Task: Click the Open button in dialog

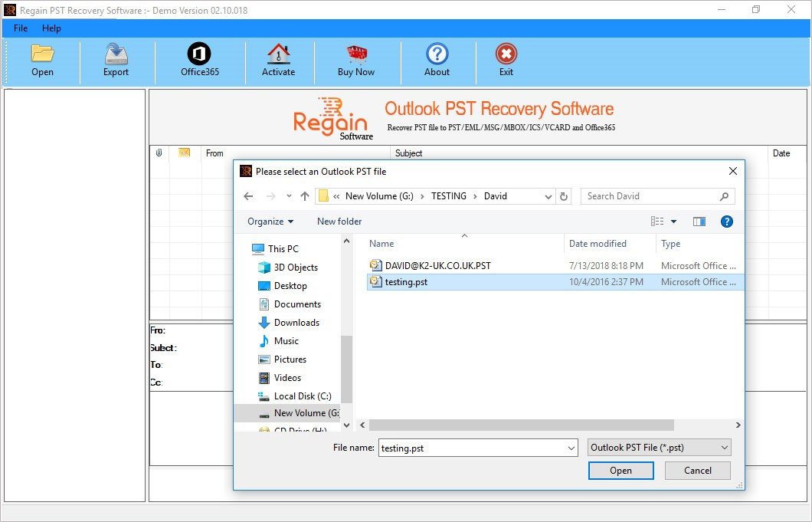Action: tap(621, 471)
